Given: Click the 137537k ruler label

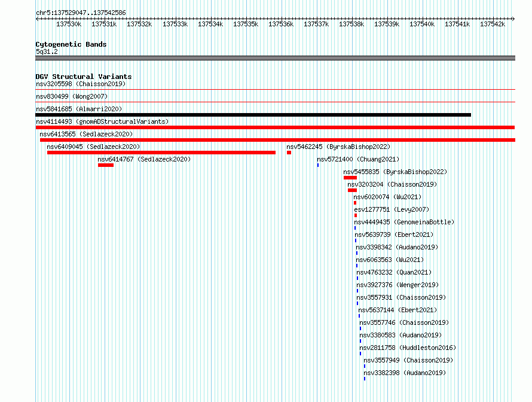Looking at the screenshot, I should (316, 24).
